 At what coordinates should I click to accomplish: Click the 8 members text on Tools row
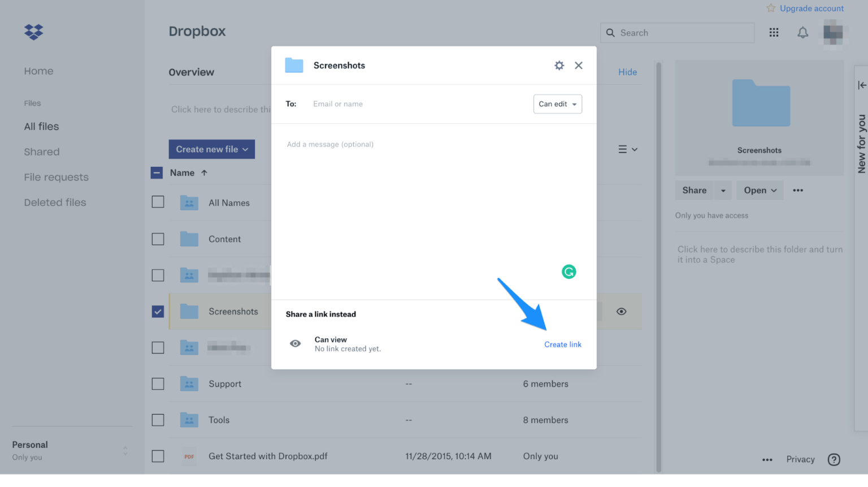(x=546, y=420)
